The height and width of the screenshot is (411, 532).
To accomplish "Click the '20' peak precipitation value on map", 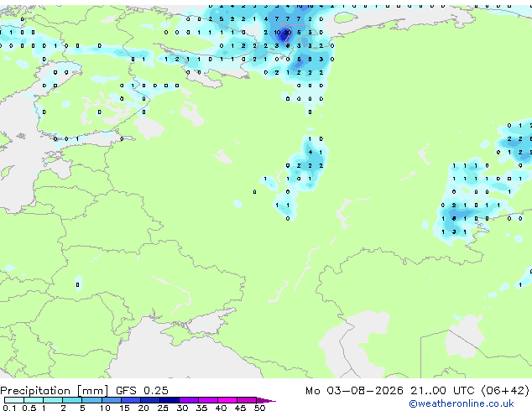I will [x=287, y=33].
